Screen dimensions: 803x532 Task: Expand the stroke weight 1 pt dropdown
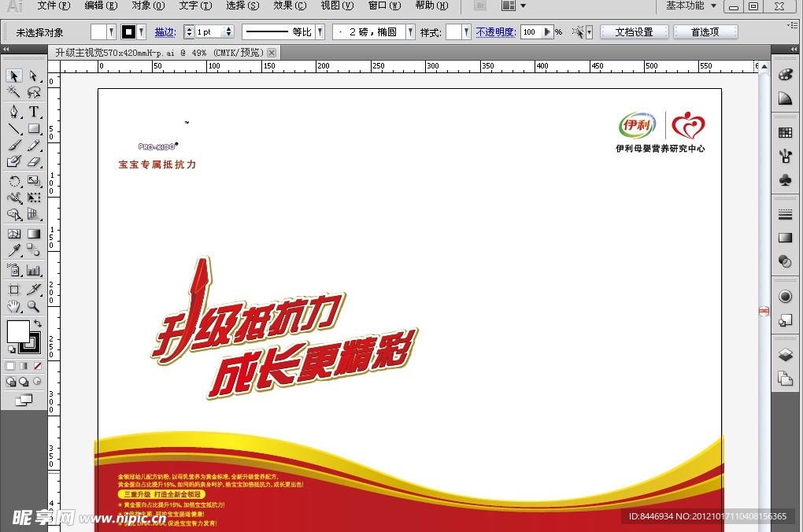228,32
